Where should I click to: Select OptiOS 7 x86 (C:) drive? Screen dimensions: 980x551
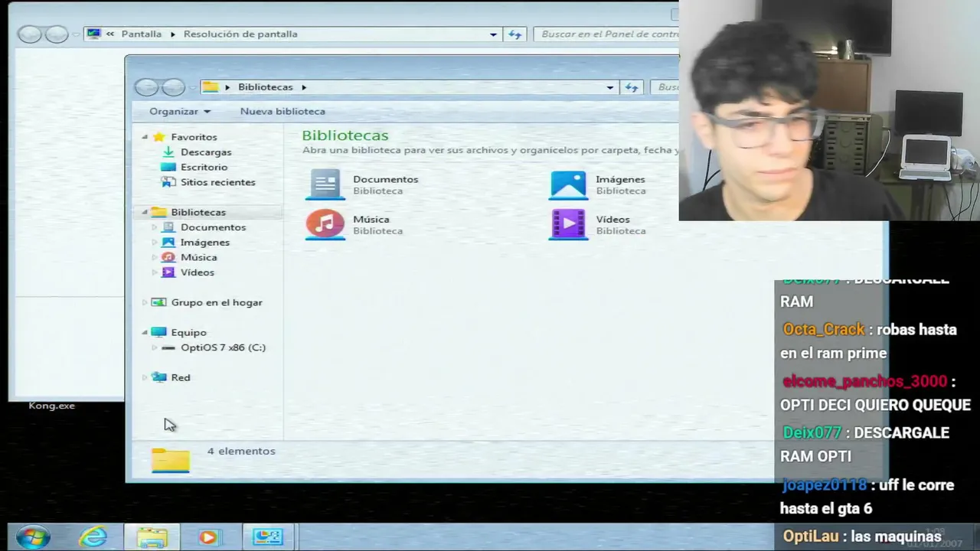[223, 347]
